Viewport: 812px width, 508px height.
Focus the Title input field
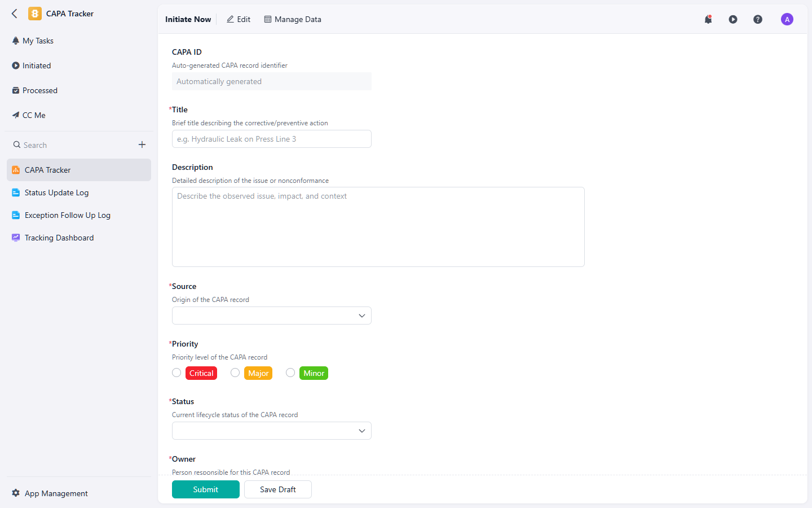pyautogui.click(x=272, y=139)
